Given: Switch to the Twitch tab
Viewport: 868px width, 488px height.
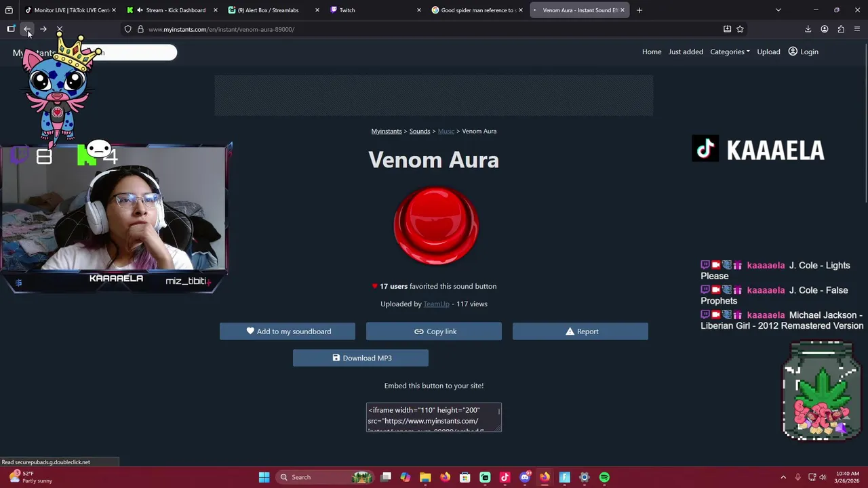Looking at the screenshot, I should coord(374,10).
